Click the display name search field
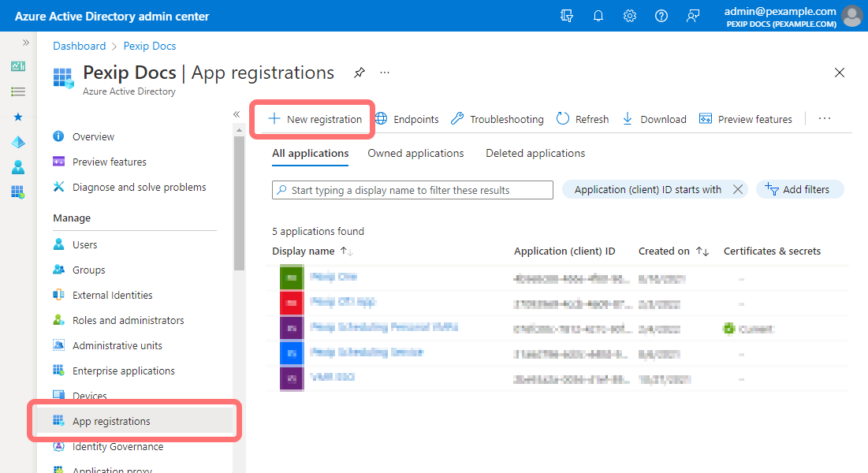 (x=412, y=190)
